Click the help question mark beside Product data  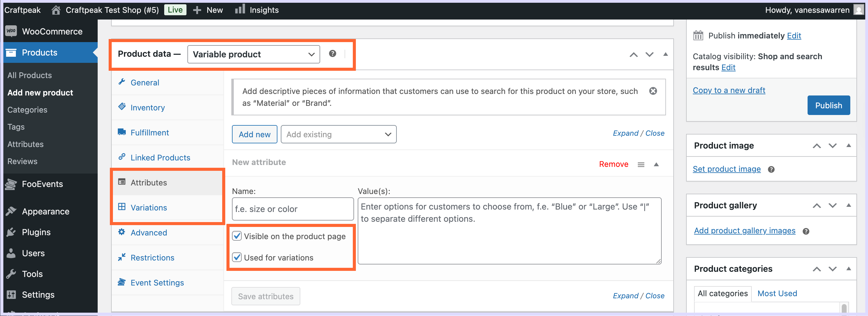(x=332, y=54)
